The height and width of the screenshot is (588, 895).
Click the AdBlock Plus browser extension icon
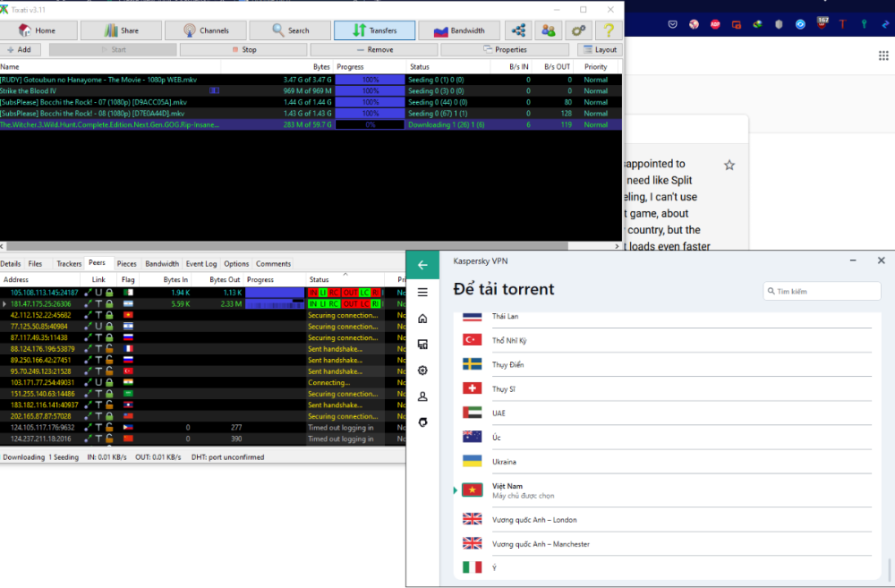tap(715, 24)
